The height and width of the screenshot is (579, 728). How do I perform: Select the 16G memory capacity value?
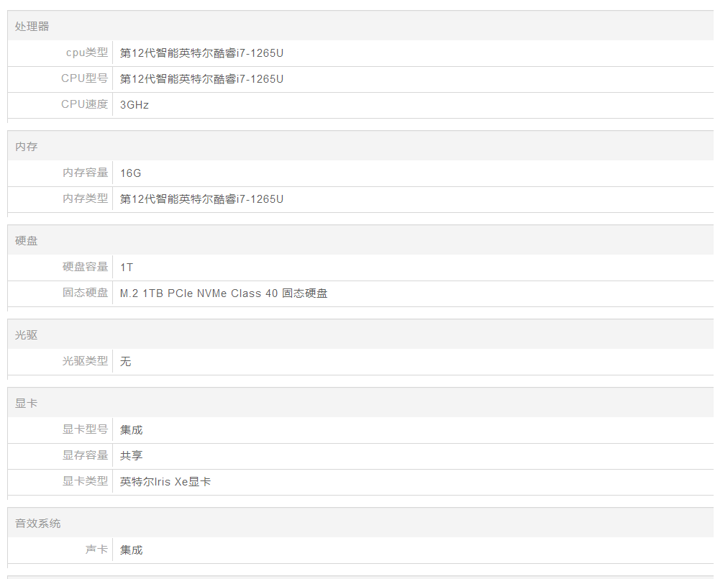coord(131,173)
